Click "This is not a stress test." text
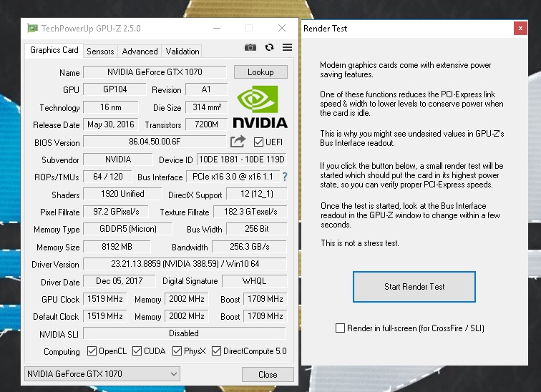 (x=360, y=243)
